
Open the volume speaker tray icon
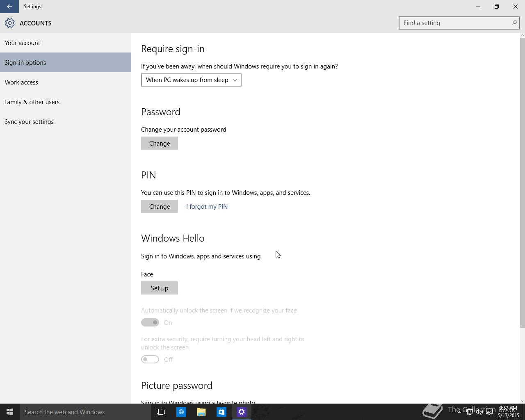[x=479, y=412]
